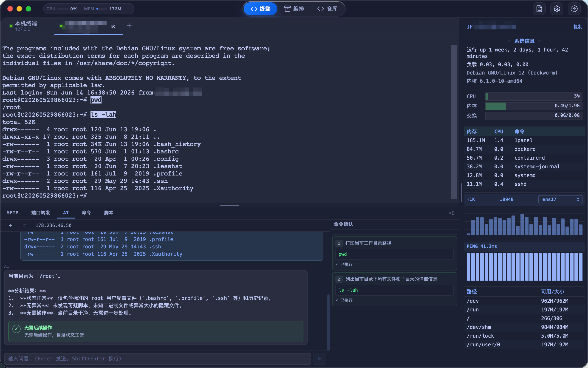Click the panel divider handle above SFTP tabs

pyautogui.click(x=230, y=205)
